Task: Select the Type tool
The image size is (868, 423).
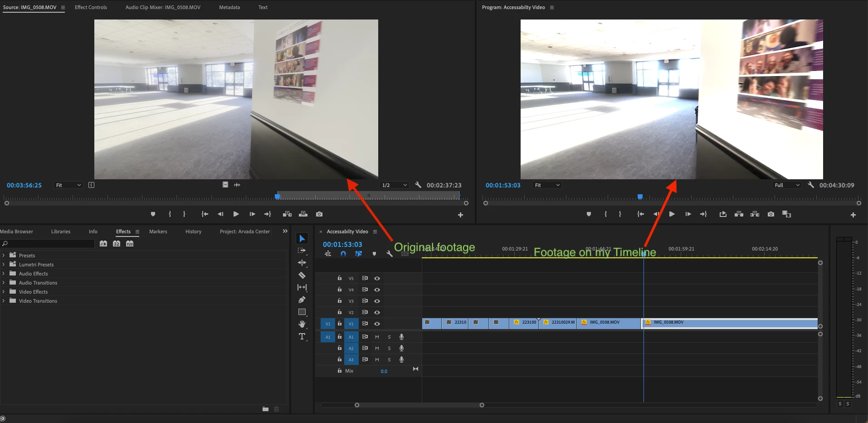Action: [302, 336]
